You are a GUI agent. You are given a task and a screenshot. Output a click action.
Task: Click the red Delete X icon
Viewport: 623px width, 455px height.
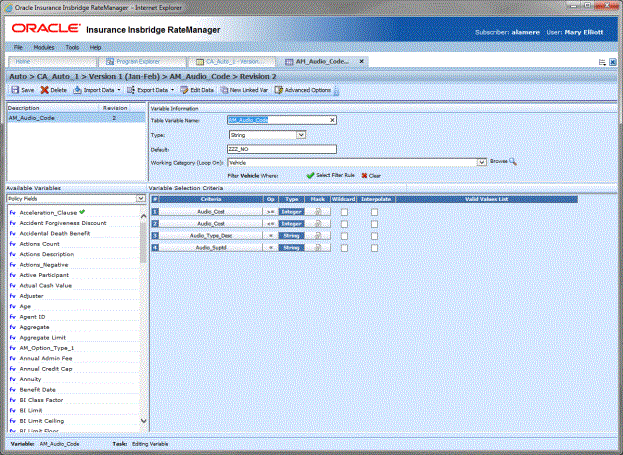(44, 90)
